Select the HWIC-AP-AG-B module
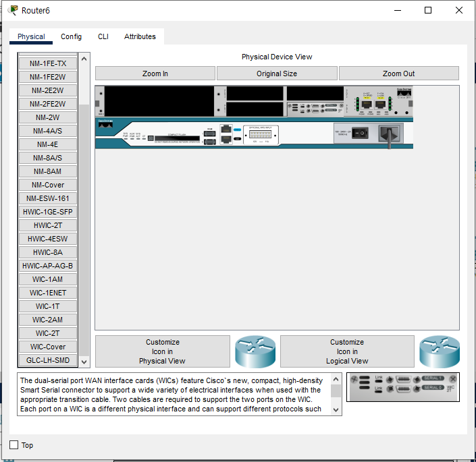This screenshot has height=462, width=476. [x=48, y=266]
